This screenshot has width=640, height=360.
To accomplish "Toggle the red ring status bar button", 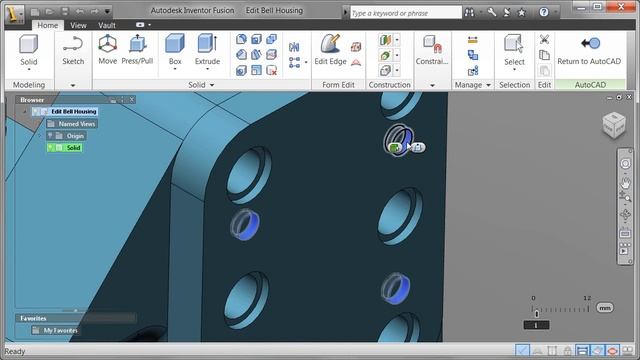I will click(x=612, y=351).
